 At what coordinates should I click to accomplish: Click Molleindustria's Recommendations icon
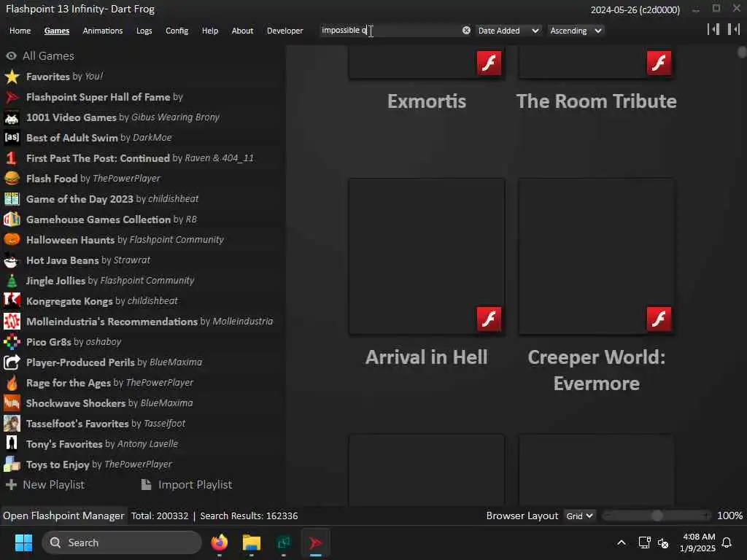click(12, 322)
